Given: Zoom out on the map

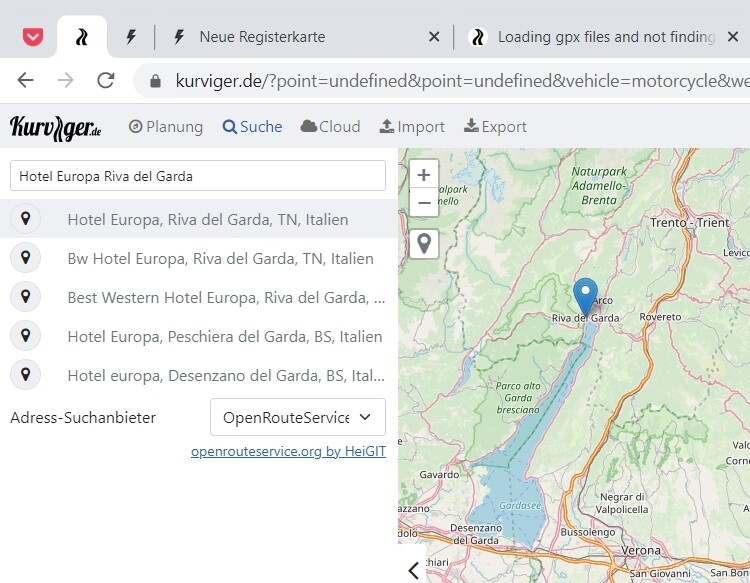Looking at the screenshot, I should (424, 203).
